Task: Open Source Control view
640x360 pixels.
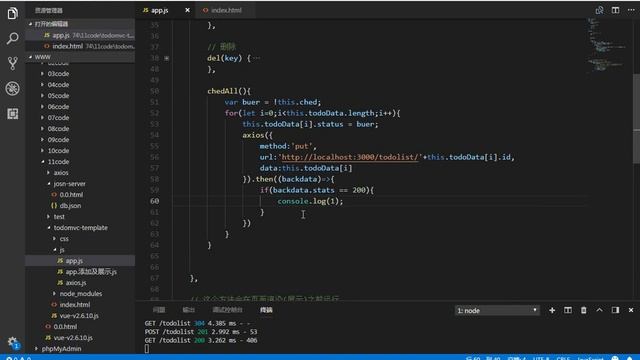Action: pyautogui.click(x=12, y=63)
